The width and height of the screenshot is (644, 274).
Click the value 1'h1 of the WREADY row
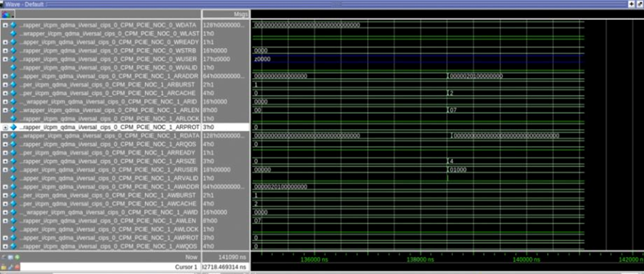[208, 42]
